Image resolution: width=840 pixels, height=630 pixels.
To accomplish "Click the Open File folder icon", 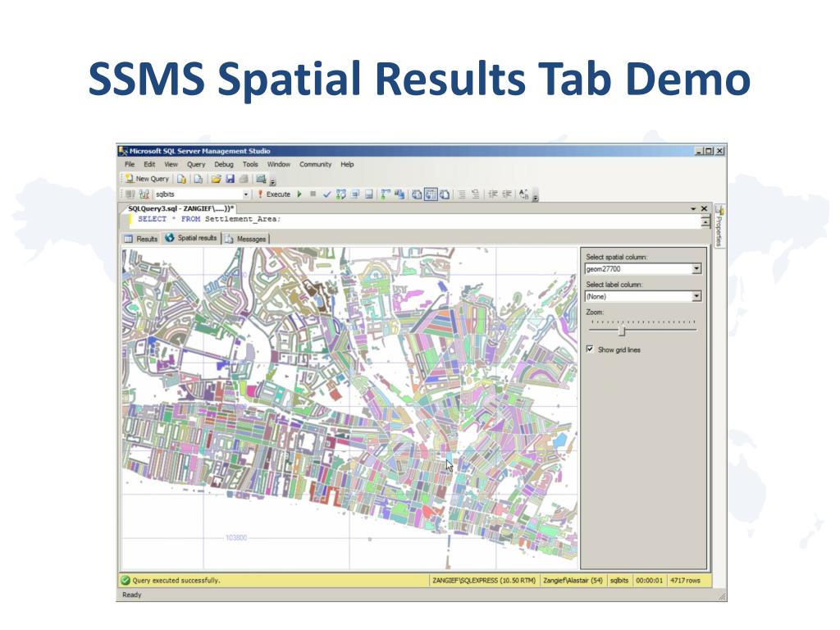I will (x=216, y=179).
